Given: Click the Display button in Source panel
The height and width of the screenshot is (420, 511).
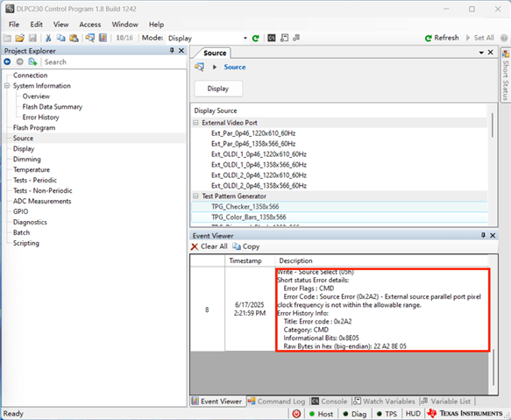Looking at the screenshot, I should [218, 89].
